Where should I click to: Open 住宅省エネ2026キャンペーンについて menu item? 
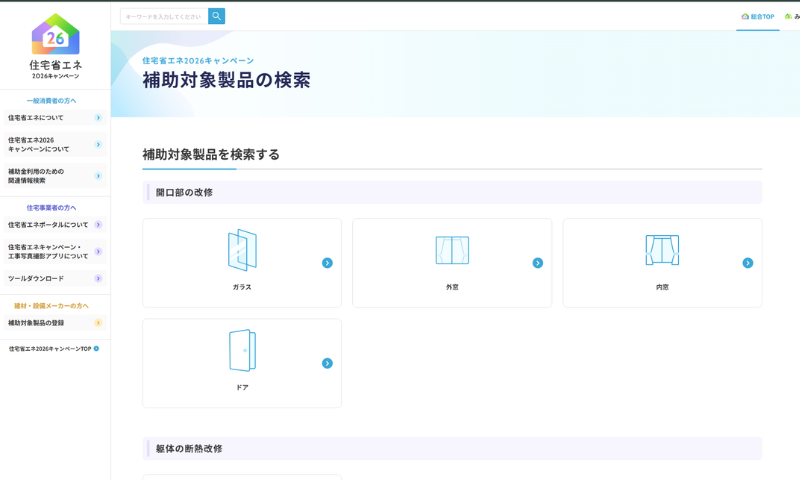click(54, 145)
